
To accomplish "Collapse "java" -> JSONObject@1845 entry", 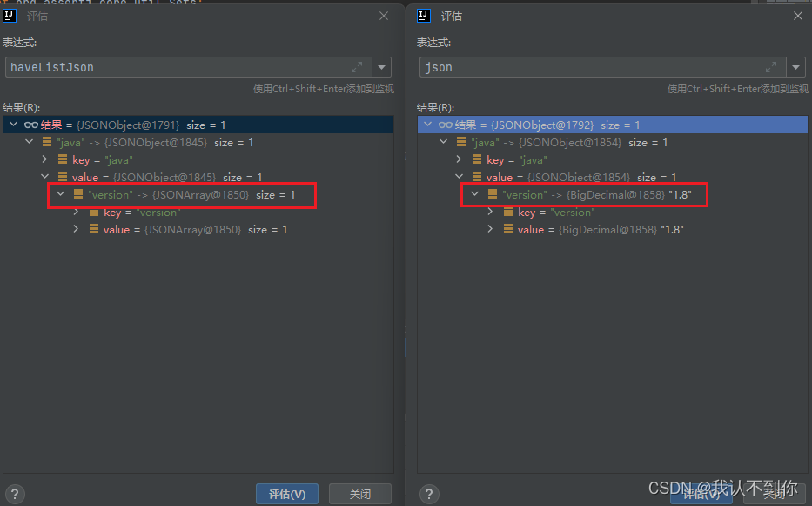I will [x=30, y=142].
